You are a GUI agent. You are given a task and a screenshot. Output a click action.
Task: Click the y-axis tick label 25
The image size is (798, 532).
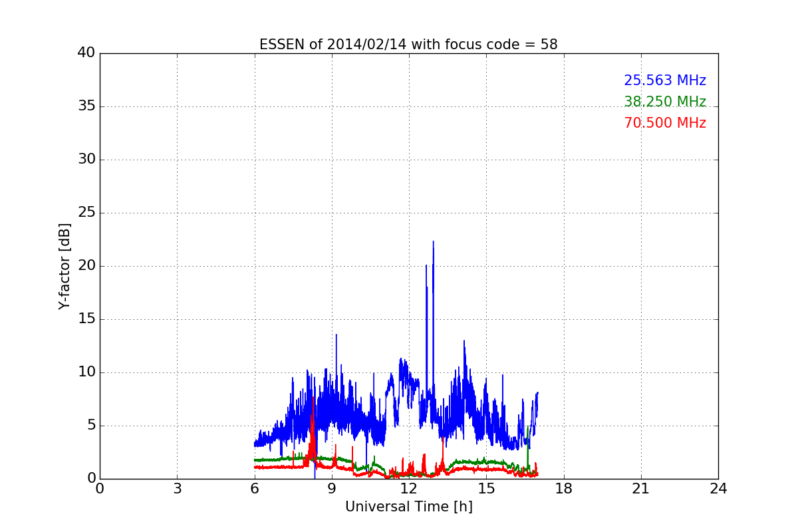[86, 213]
